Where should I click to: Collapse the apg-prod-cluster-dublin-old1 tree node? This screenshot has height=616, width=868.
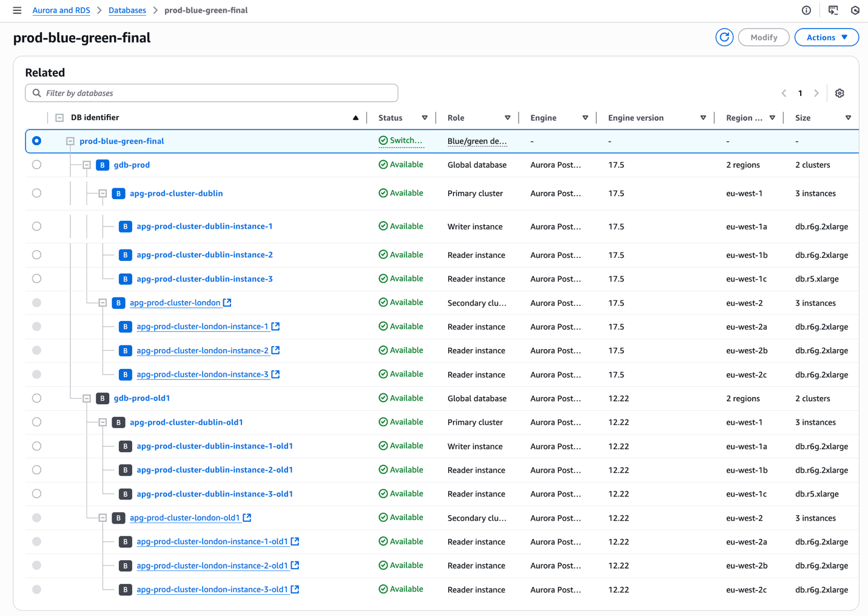click(x=103, y=422)
